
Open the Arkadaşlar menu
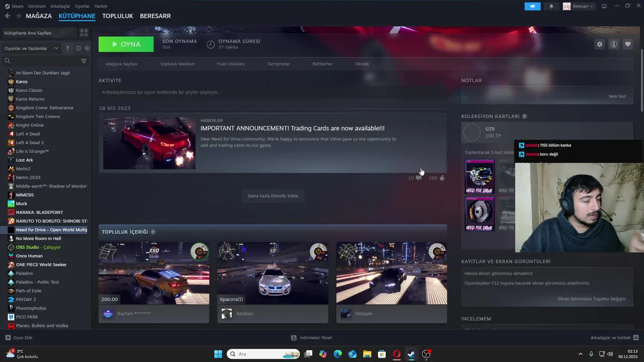(x=61, y=6)
